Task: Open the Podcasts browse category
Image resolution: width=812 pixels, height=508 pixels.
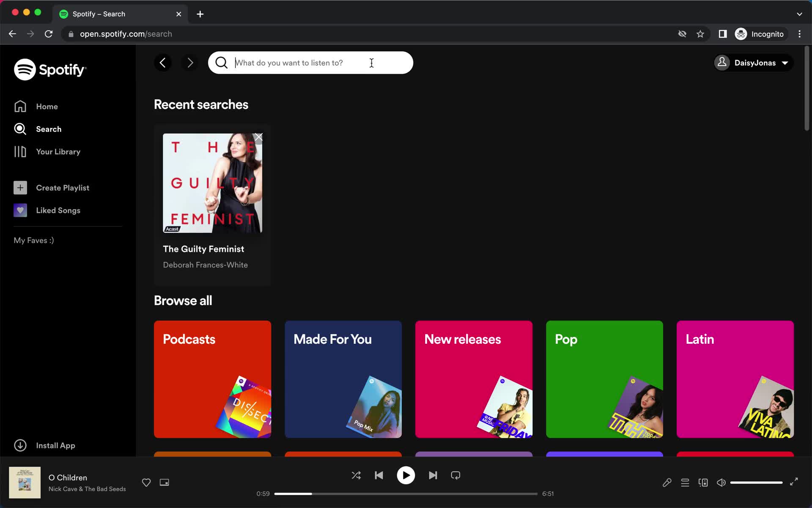Action: (x=212, y=379)
